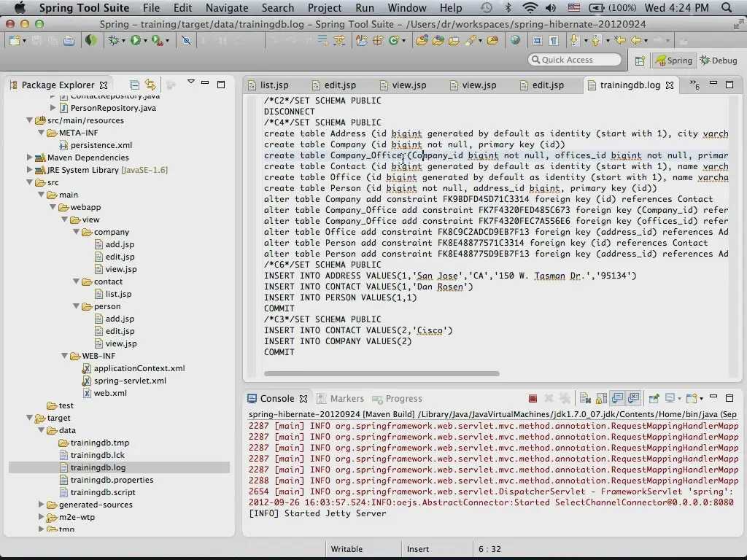Open the New wizard toolbar icon

point(15,41)
